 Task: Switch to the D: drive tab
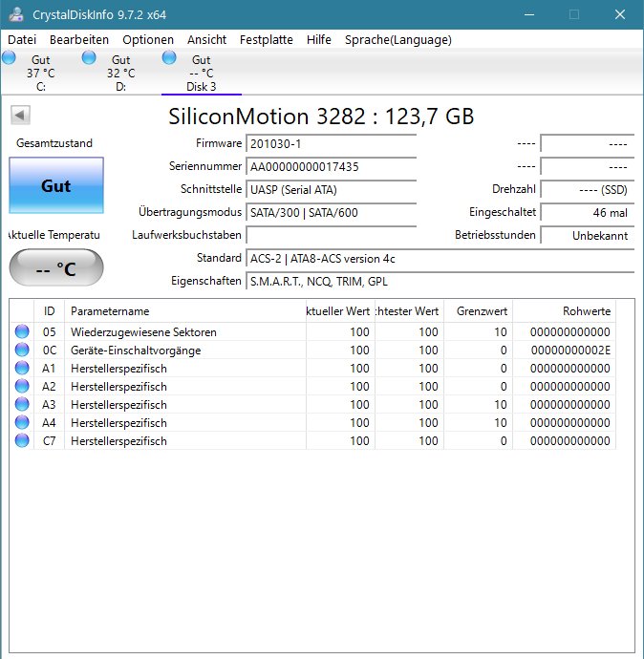(x=120, y=73)
